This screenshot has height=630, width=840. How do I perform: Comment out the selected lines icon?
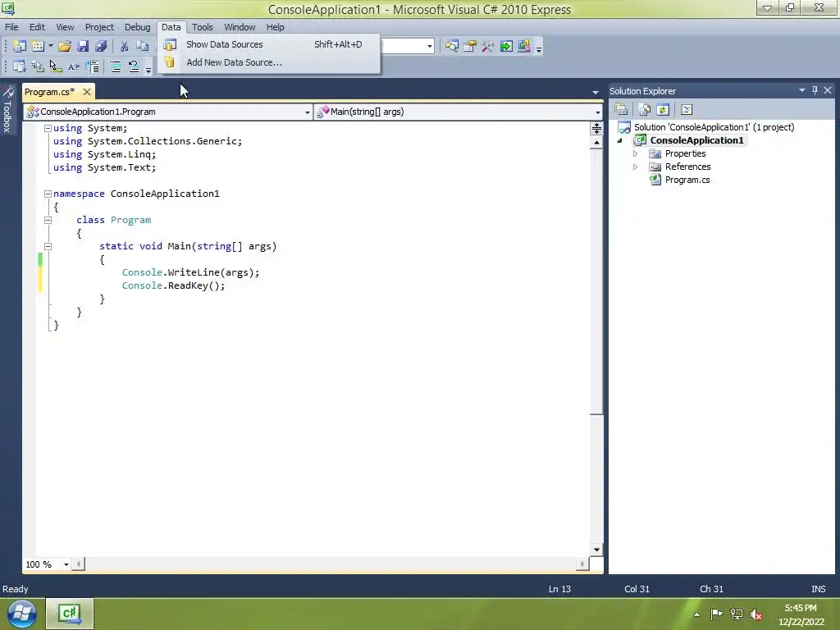tap(115, 66)
